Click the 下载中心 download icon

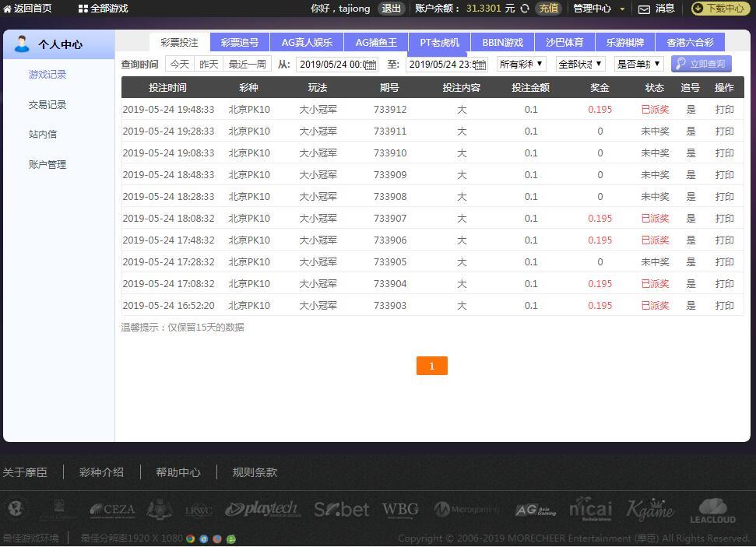pos(697,9)
